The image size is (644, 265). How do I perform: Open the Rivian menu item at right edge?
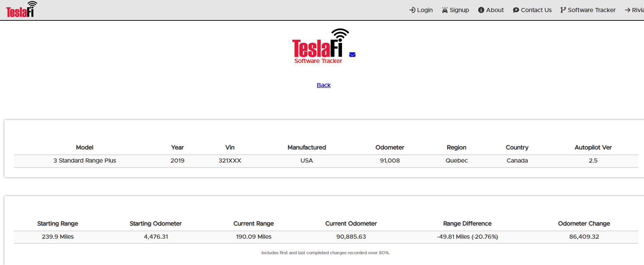coord(634,10)
